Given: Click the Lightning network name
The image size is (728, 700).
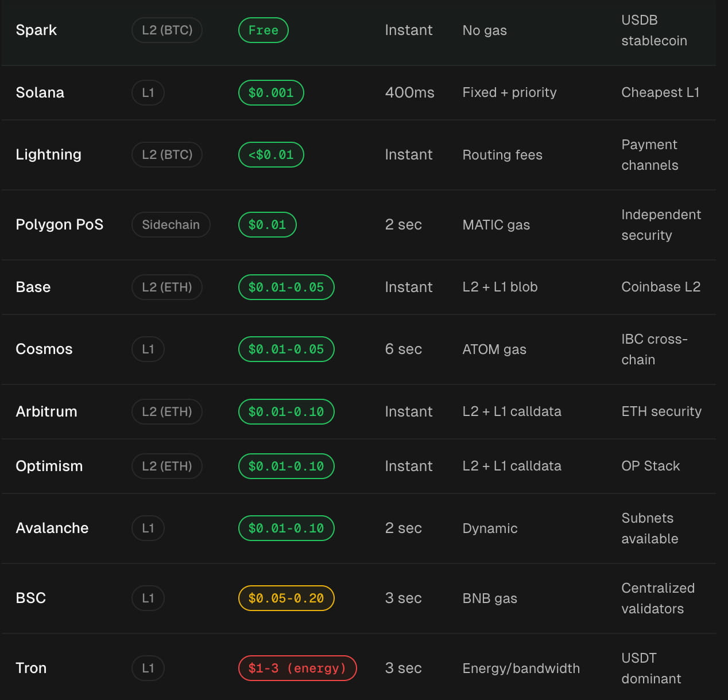Looking at the screenshot, I should pyautogui.click(x=49, y=154).
